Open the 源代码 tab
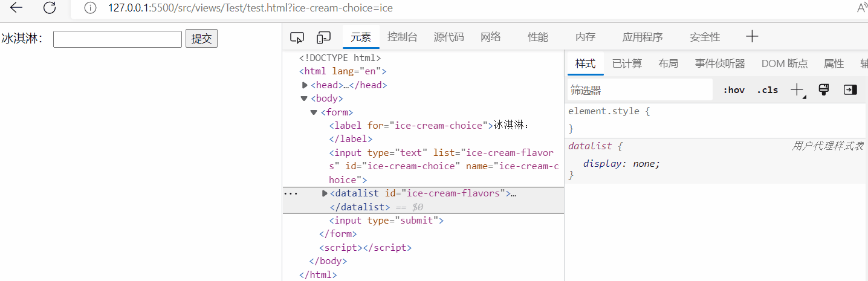 pyautogui.click(x=449, y=37)
